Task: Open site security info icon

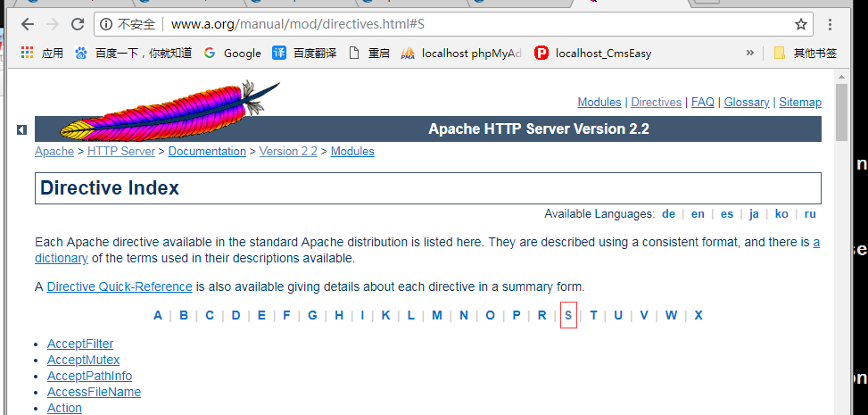Action: pyautogui.click(x=106, y=24)
